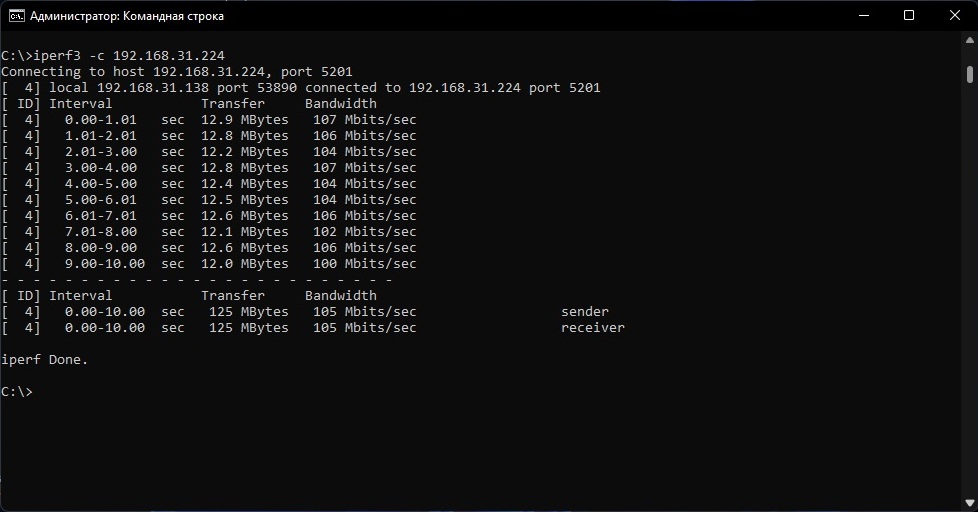Click the "9.00-10.00" interval row
This screenshot has height=512, width=978.
tap(105, 263)
